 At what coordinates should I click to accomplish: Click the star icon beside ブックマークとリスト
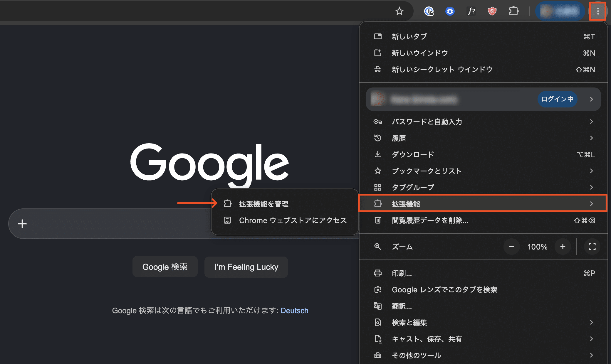(378, 171)
